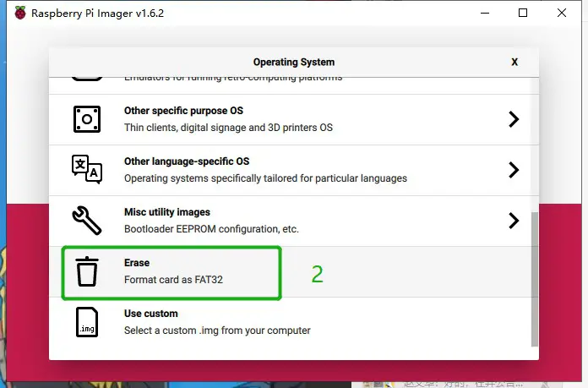
Task: Expand Misc utility images chevron
Action: tap(514, 221)
